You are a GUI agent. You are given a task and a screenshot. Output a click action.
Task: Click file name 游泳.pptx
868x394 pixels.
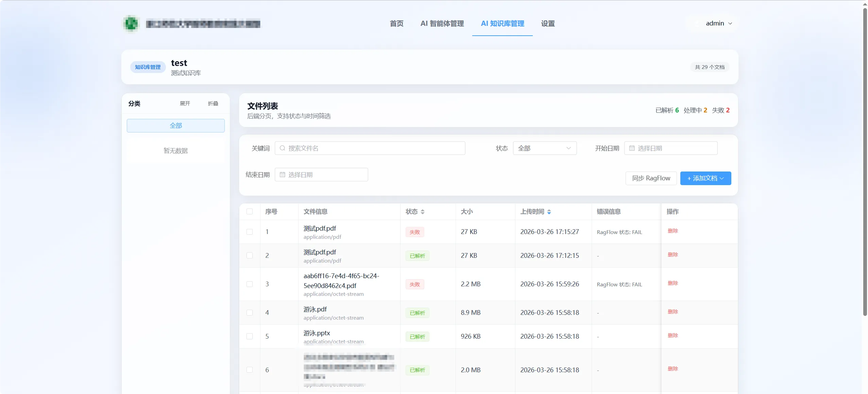[317, 333]
